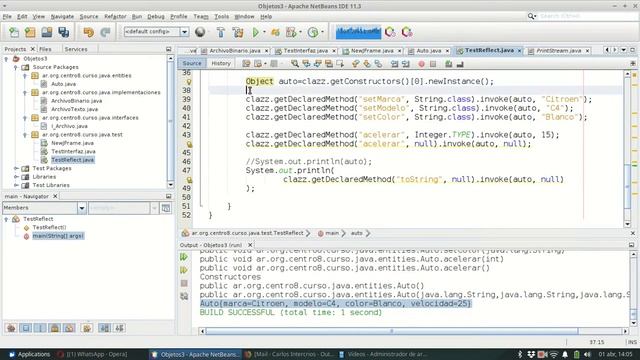Image resolution: width=640 pixels, height=360 pixels.
Task: Switch to the ArchivoBinario.java tab
Action: [x=235, y=51]
